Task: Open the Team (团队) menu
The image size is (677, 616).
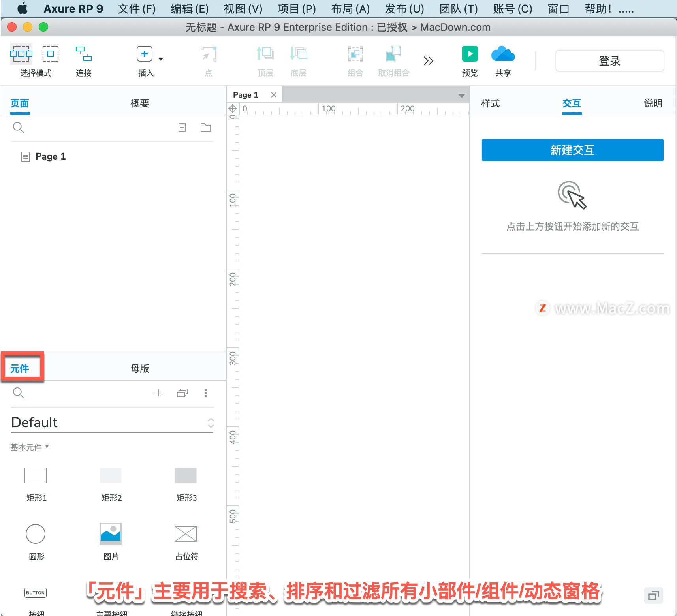Action: coord(459,9)
